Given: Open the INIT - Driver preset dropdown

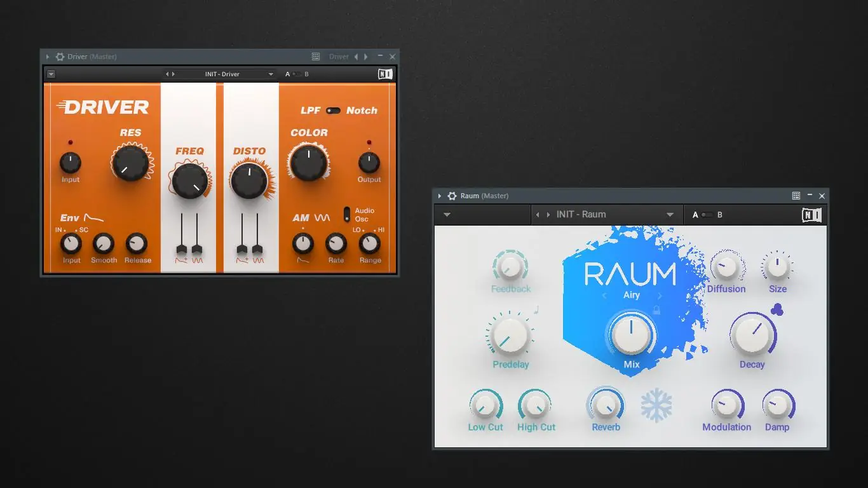Looking at the screenshot, I should [x=271, y=74].
